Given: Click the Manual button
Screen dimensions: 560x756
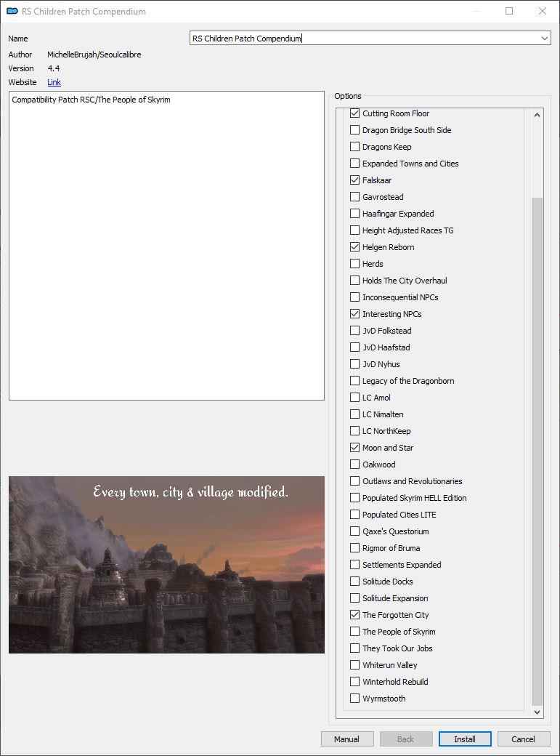Looking at the screenshot, I should coord(347,739).
